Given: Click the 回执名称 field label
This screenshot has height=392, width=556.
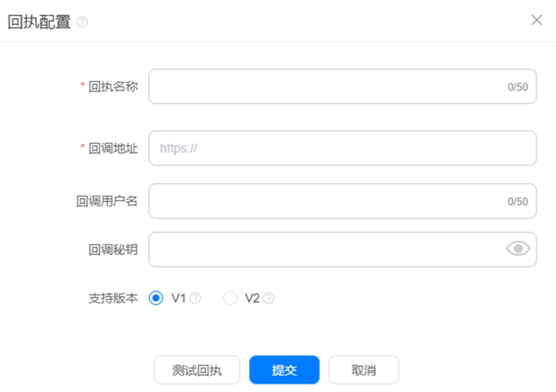Looking at the screenshot, I should point(113,87).
